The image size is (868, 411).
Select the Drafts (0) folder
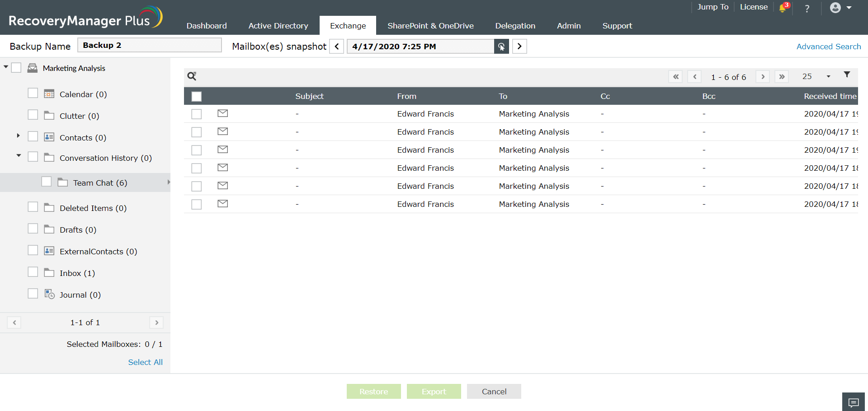(x=78, y=230)
